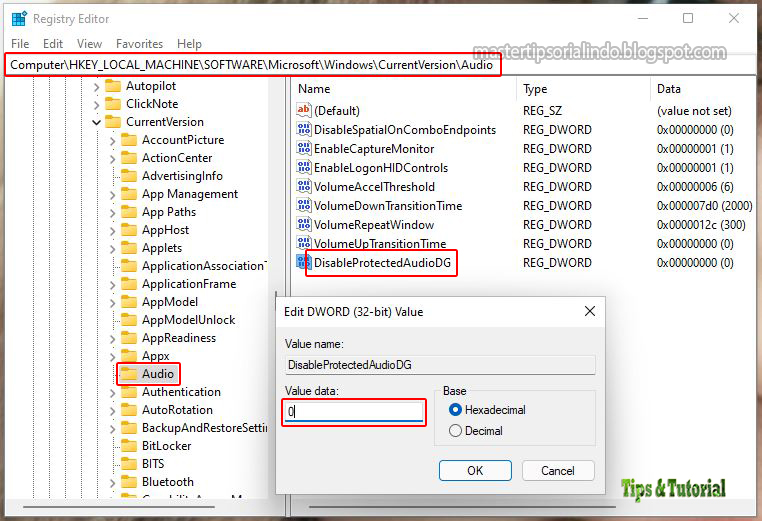762x521 pixels.
Task: Expand the ClickNote tree node
Action: (96, 105)
